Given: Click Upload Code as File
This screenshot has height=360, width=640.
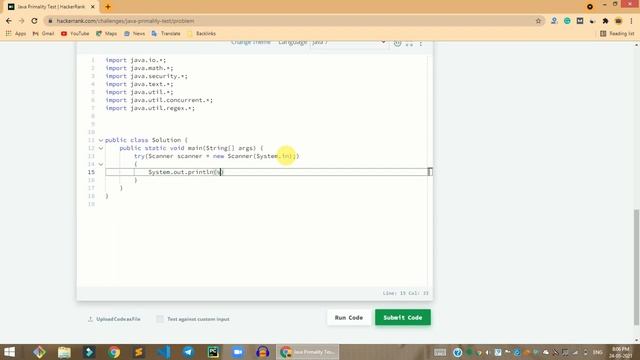Looking at the screenshot, I should 114,319.
